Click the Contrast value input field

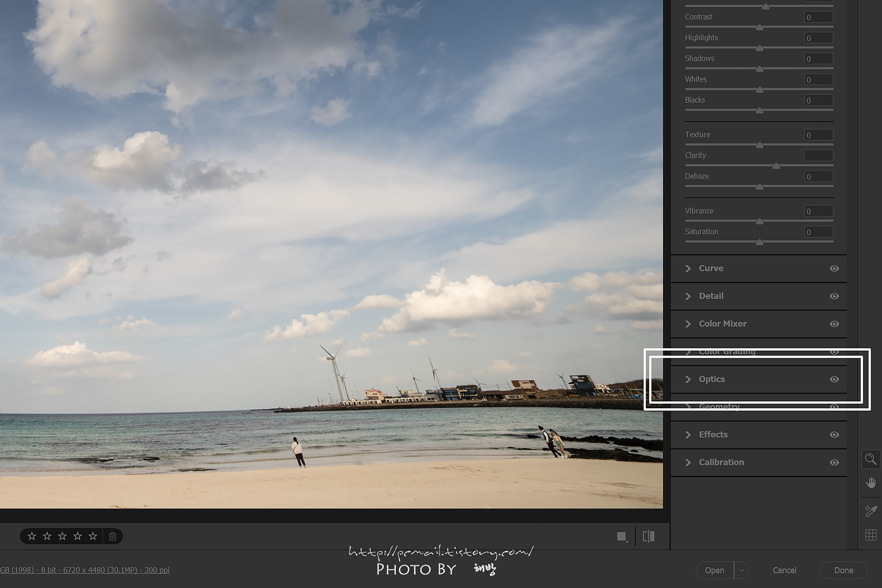818,17
